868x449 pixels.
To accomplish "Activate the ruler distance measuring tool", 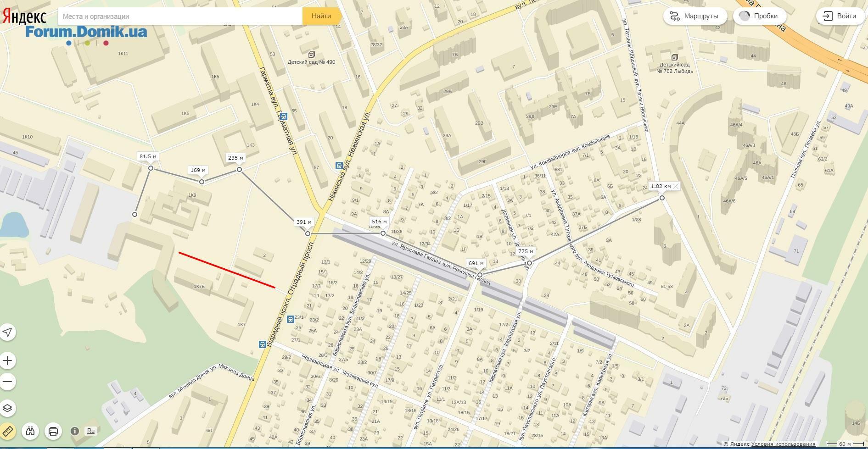I will pos(7,431).
